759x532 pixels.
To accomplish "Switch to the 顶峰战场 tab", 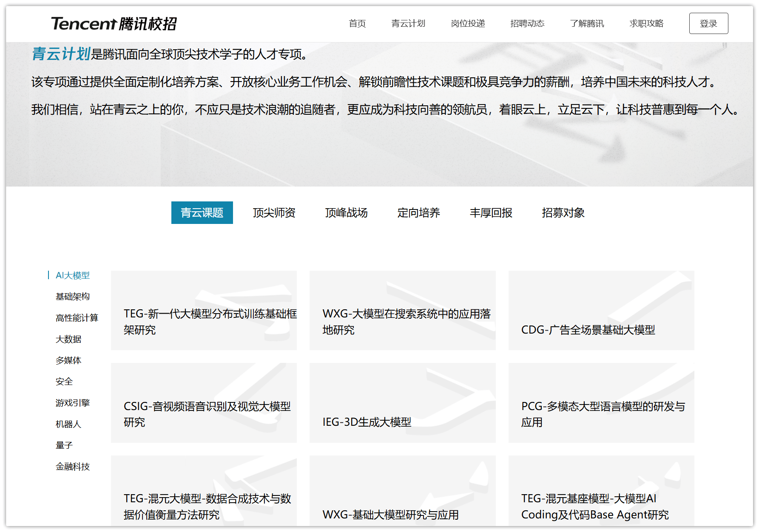I will click(x=347, y=212).
